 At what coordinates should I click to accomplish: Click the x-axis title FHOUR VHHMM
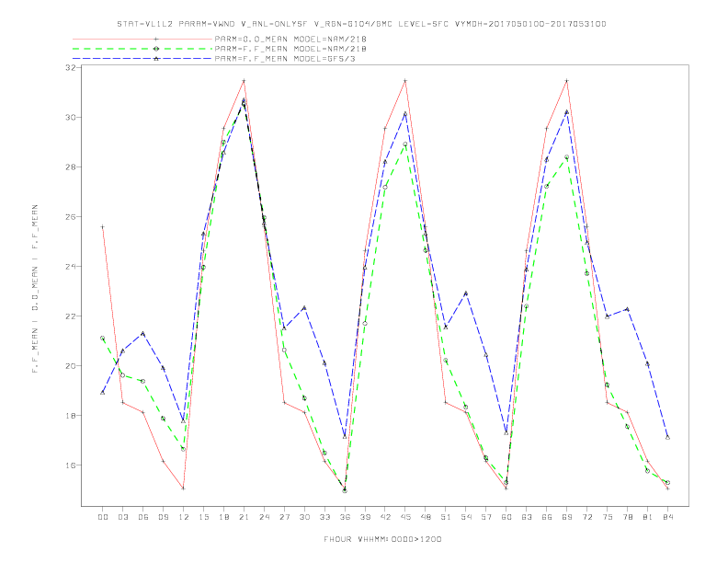click(382, 539)
